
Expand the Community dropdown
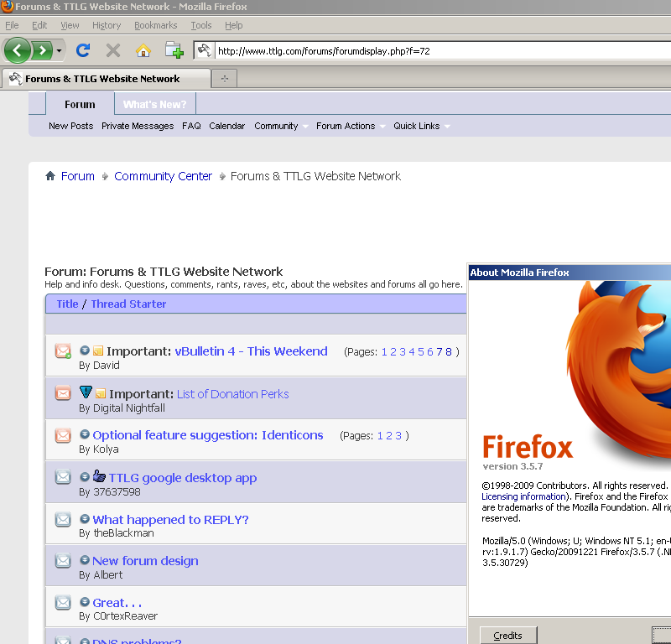pyautogui.click(x=281, y=126)
